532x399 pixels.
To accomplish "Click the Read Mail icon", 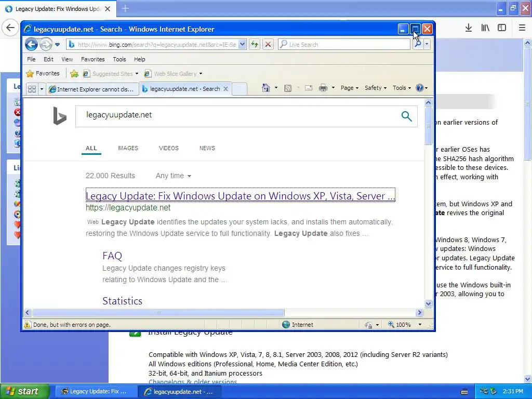I will coord(309,88).
